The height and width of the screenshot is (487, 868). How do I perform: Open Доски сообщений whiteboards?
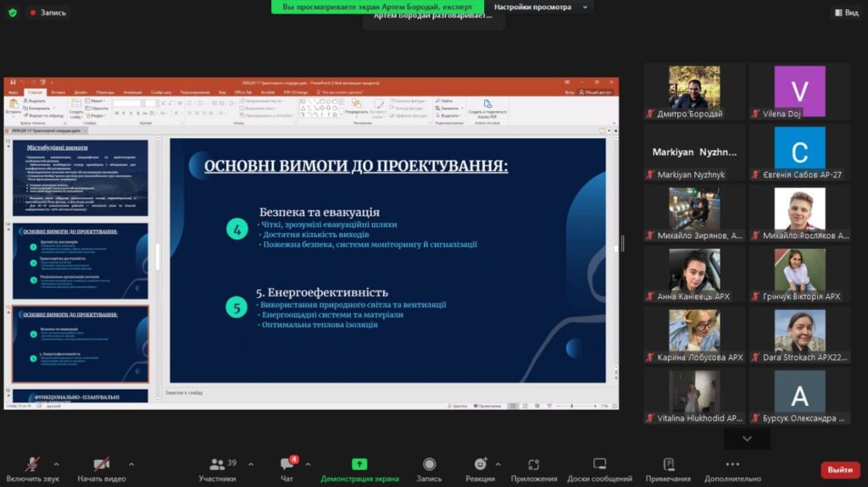point(599,469)
